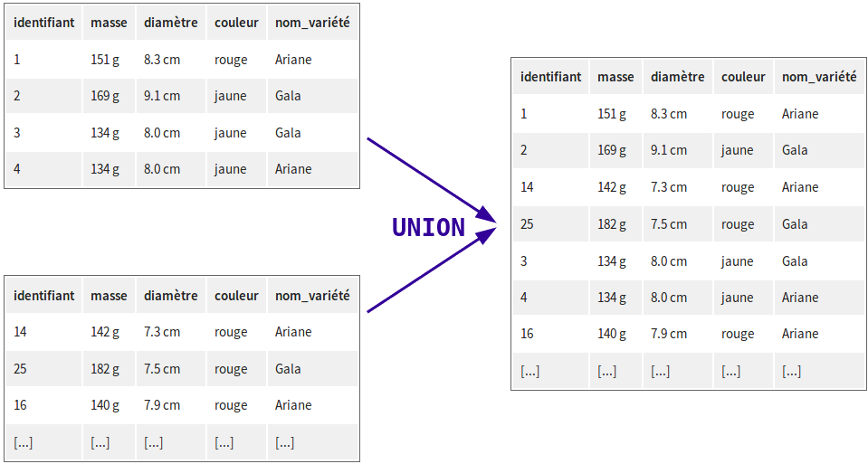Click the UNION label between the arrows
The image size is (868, 464).
click(x=428, y=227)
